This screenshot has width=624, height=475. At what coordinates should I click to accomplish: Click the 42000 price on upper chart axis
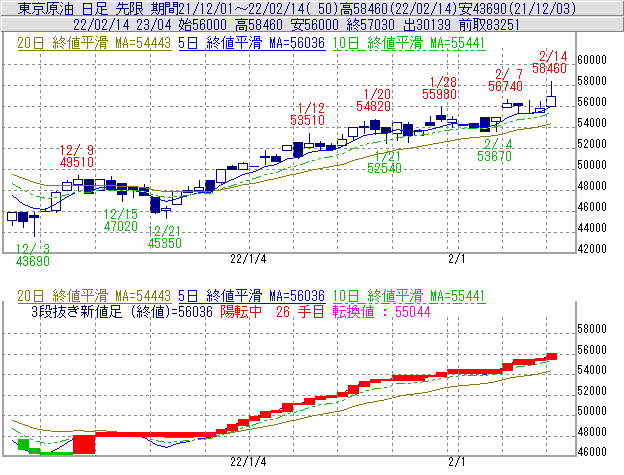(x=592, y=249)
